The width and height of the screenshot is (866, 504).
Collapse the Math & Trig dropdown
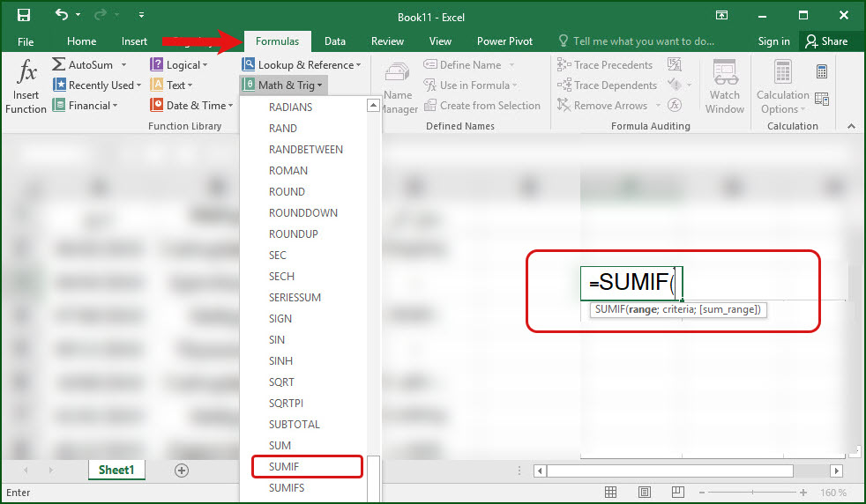coord(283,85)
